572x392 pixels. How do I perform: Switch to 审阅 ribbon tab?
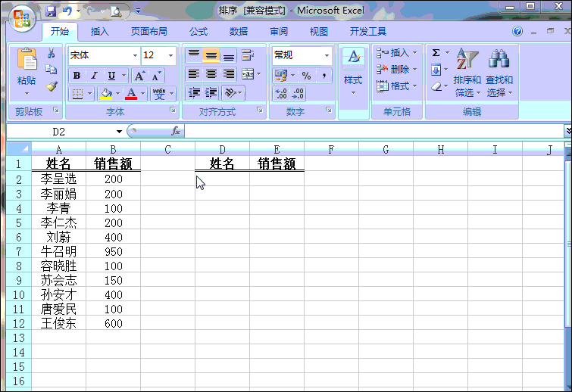pyautogui.click(x=279, y=32)
